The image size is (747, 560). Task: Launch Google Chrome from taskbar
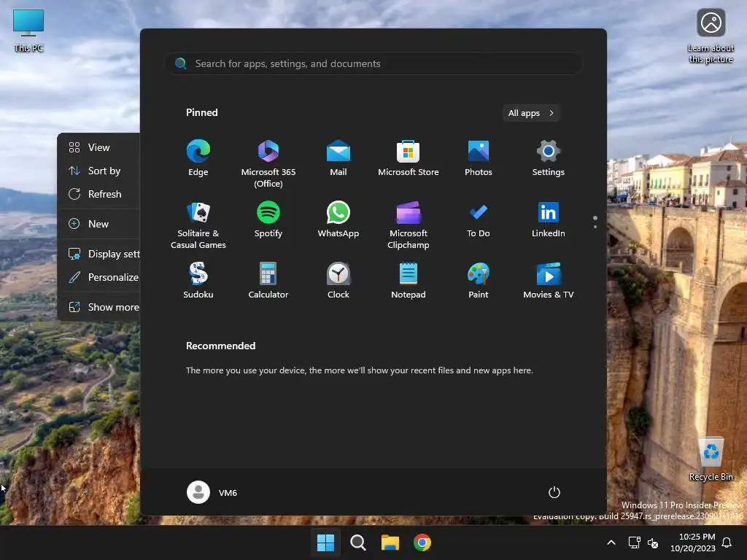422,542
